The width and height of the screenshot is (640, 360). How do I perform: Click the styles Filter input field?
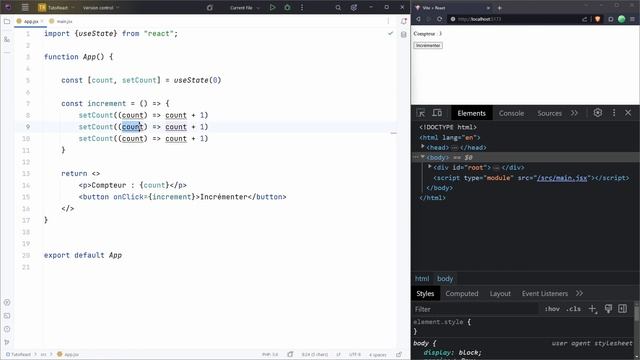[476, 309]
